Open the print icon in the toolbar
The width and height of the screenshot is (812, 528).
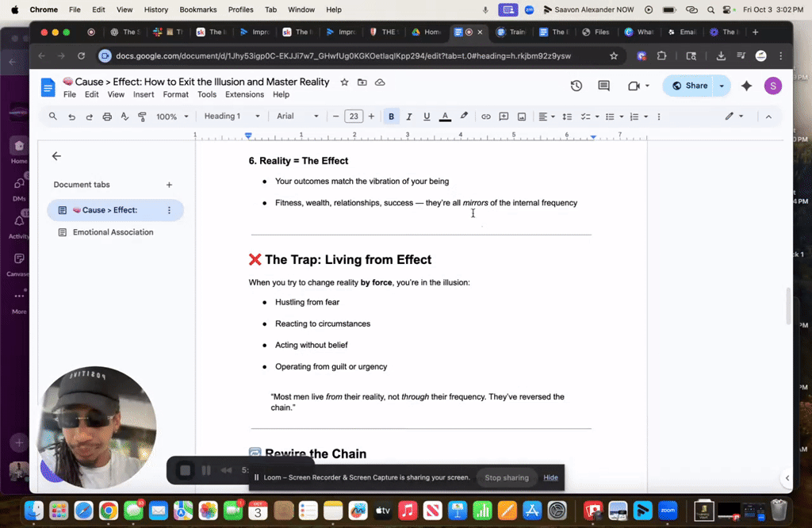pos(107,116)
